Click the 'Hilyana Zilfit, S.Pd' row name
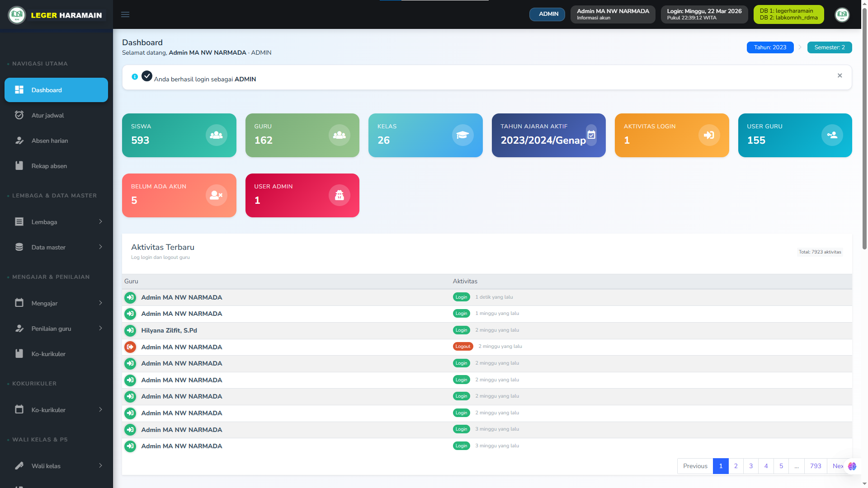868x488 pixels. tap(169, 330)
